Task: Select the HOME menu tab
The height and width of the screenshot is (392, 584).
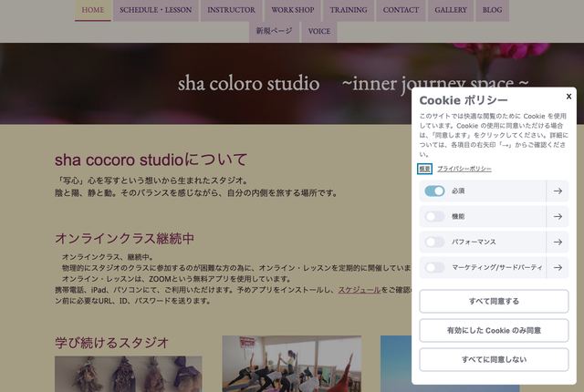Action: [x=93, y=10]
